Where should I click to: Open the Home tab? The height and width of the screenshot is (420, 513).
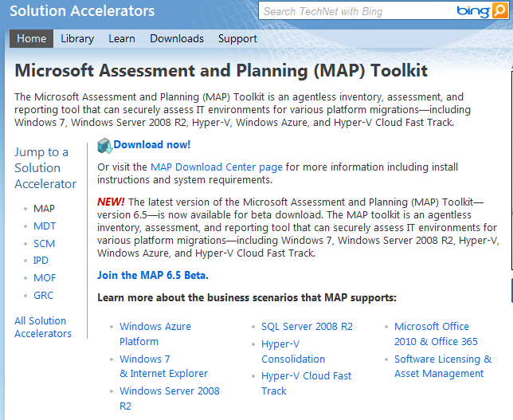pos(31,38)
